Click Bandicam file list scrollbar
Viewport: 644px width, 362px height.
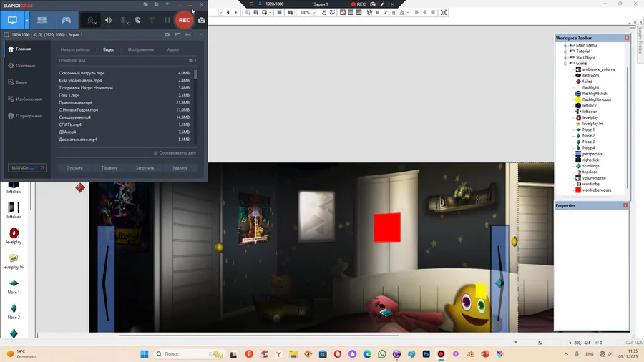(195, 74)
